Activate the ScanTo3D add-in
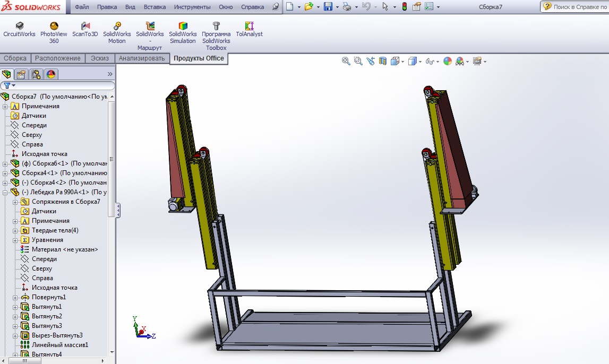Image resolution: width=609 pixels, height=364 pixels. tap(85, 30)
